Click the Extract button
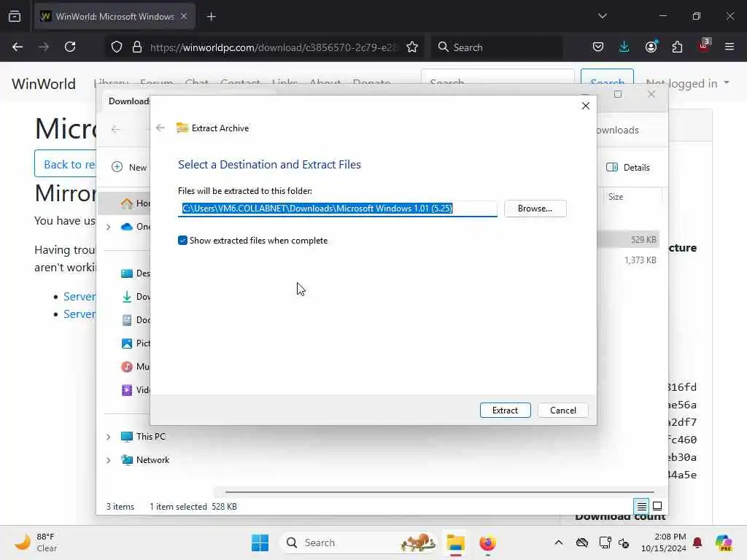This screenshot has height=560, width=747. click(x=505, y=410)
